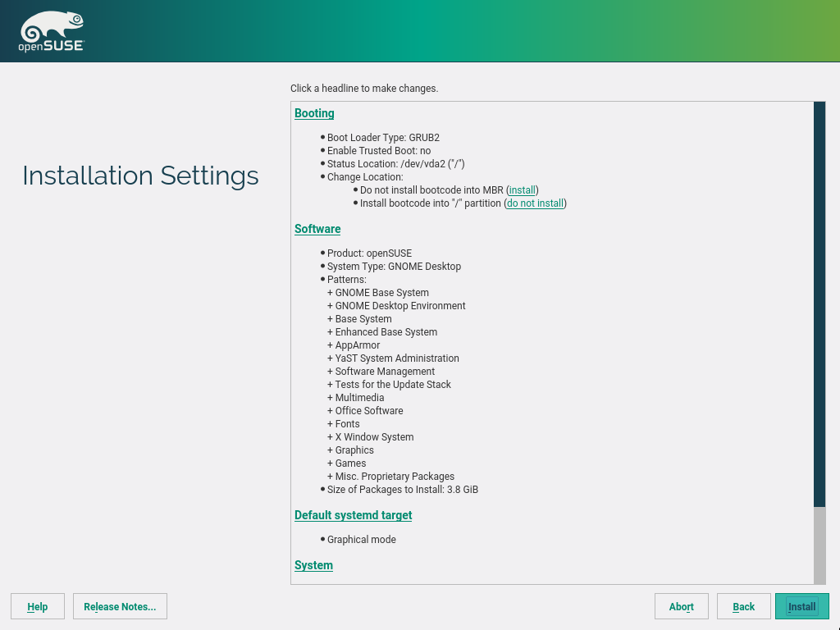This screenshot has width=840, height=630.
Task: Click the Install button
Action: (x=801, y=607)
